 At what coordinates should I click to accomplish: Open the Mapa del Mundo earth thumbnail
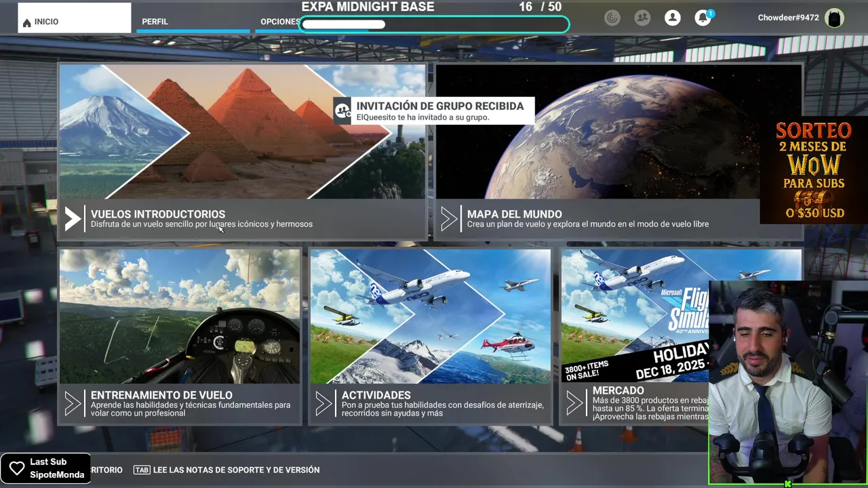pyautogui.click(x=618, y=131)
